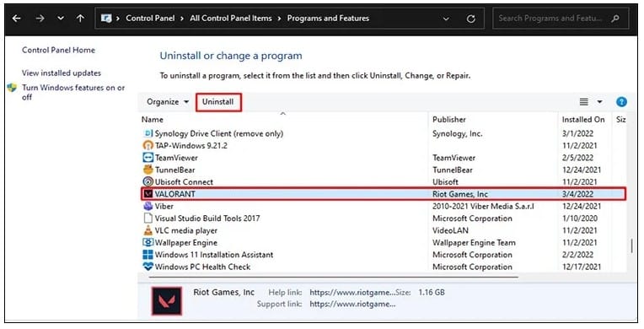Click the Synology Drive Client icon

tap(148, 133)
